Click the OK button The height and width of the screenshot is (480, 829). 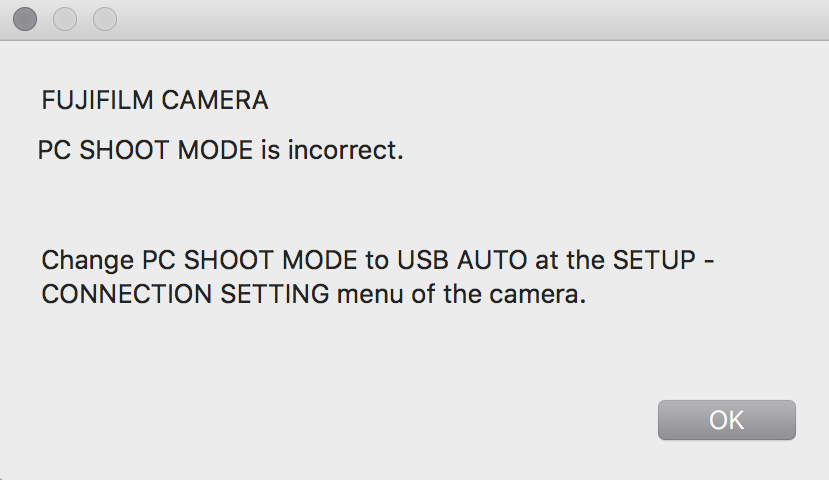(x=726, y=420)
